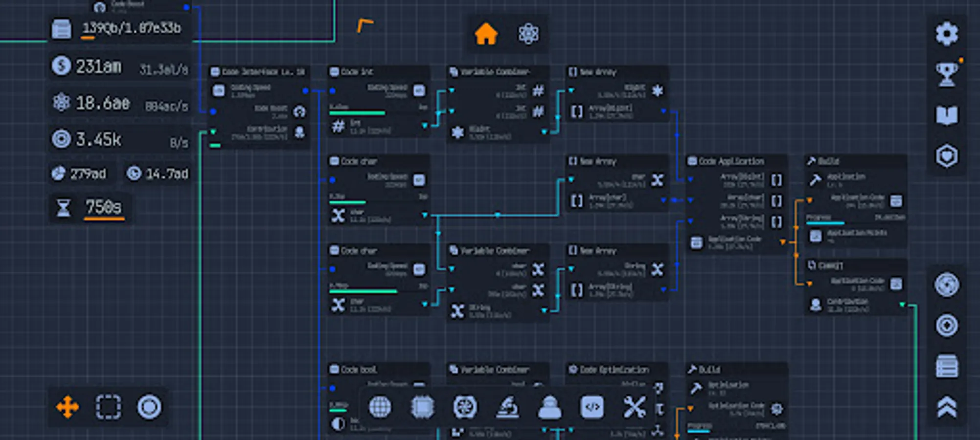Click the storage icon beside 139Qb/1.07e33b
The image size is (980, 440).
click(62, 29)
